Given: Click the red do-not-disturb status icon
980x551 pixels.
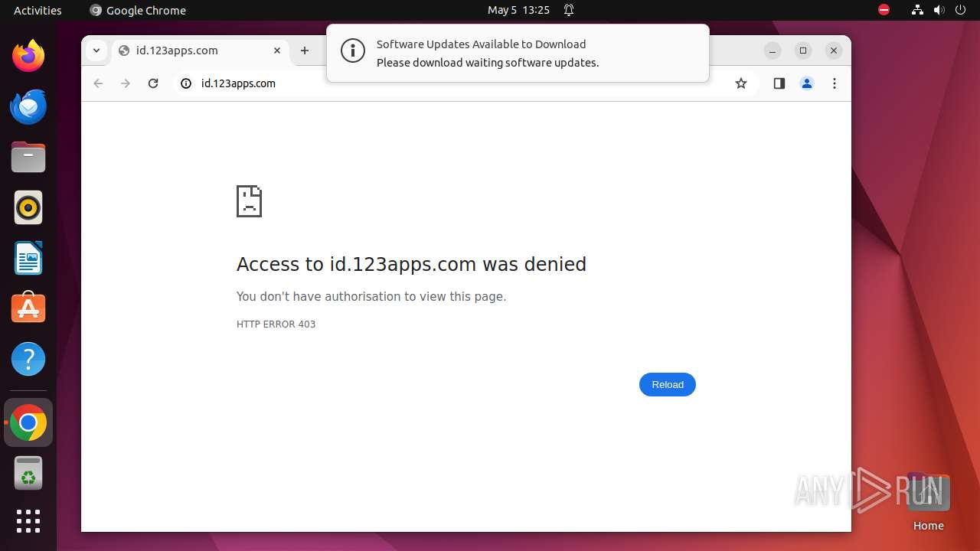Looking at the screenshot, I should [884, 10].
